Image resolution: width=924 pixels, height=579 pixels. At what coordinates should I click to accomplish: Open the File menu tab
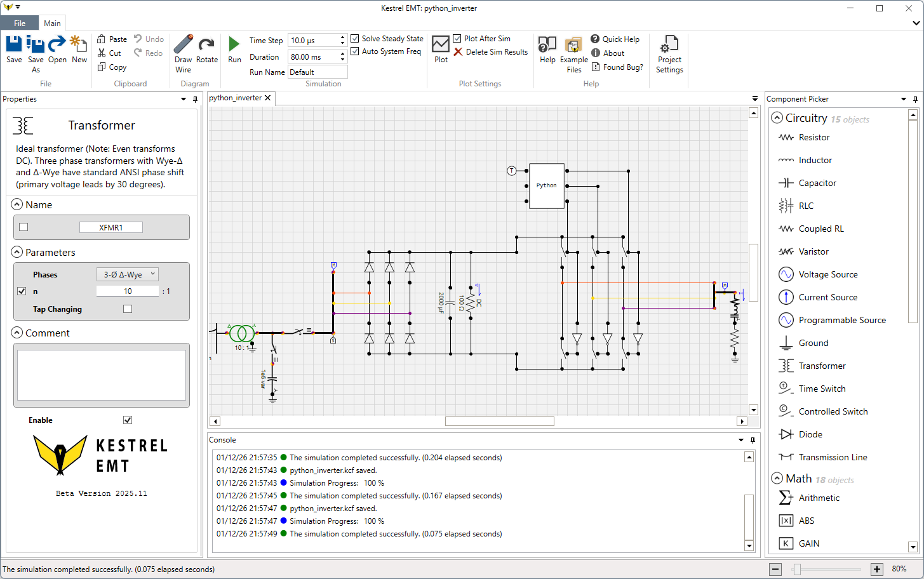pos(20,23)
